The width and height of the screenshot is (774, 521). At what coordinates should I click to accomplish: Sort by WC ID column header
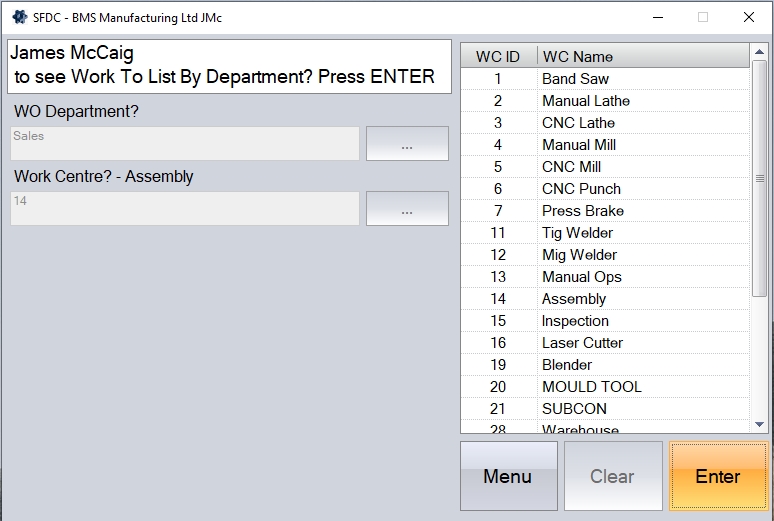point(498,56)
